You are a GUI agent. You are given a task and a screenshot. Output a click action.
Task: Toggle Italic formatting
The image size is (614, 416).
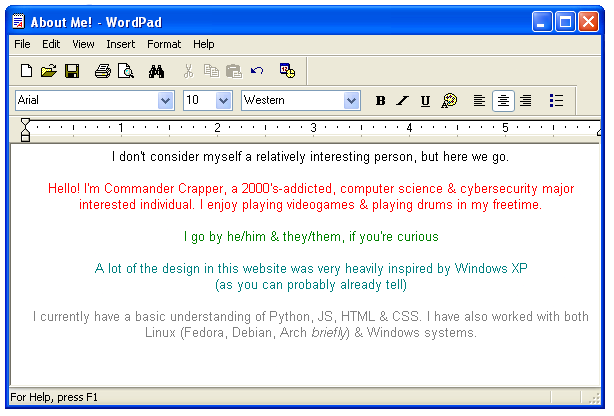point(402,101)
